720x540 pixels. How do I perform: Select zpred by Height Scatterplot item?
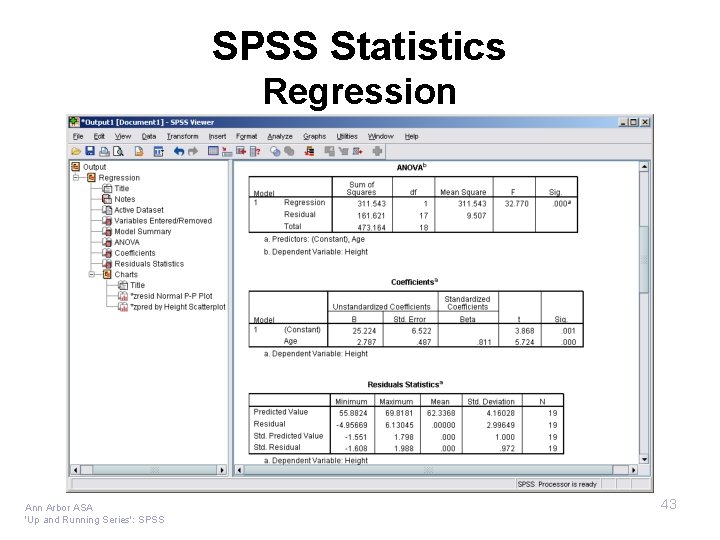(178, 307)
